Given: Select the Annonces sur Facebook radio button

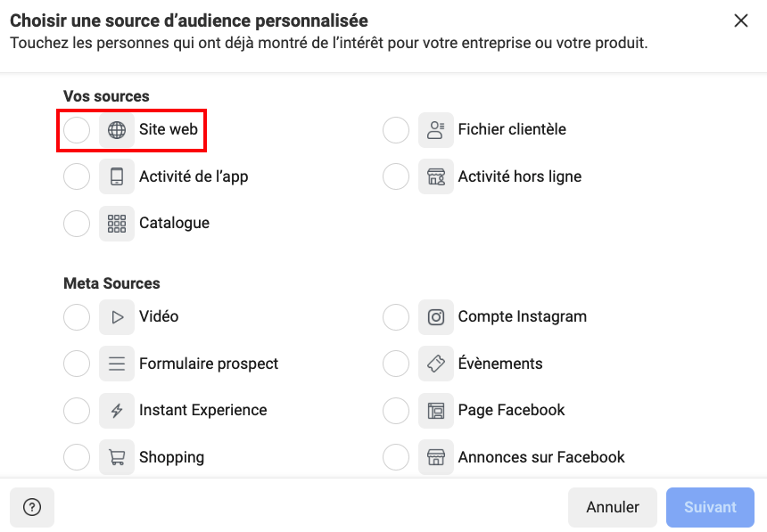Looking at the screenshot, I should click(396, 457).
